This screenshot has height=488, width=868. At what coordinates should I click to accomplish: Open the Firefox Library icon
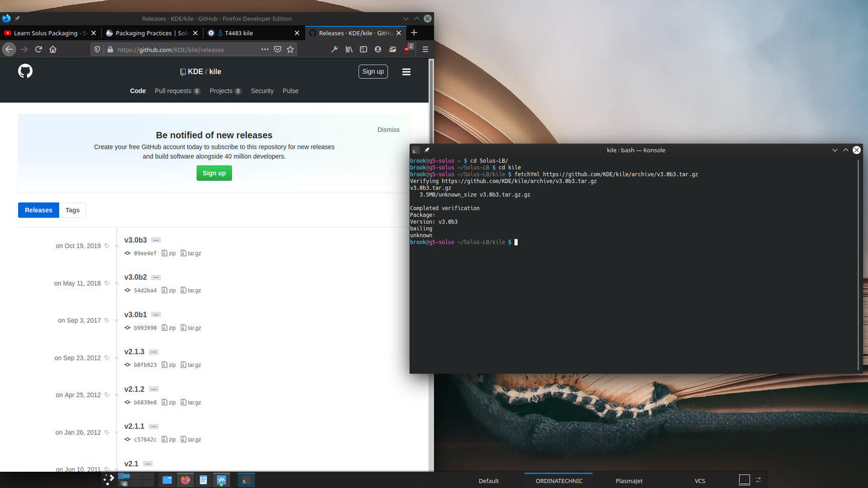(x=349, y=49)
